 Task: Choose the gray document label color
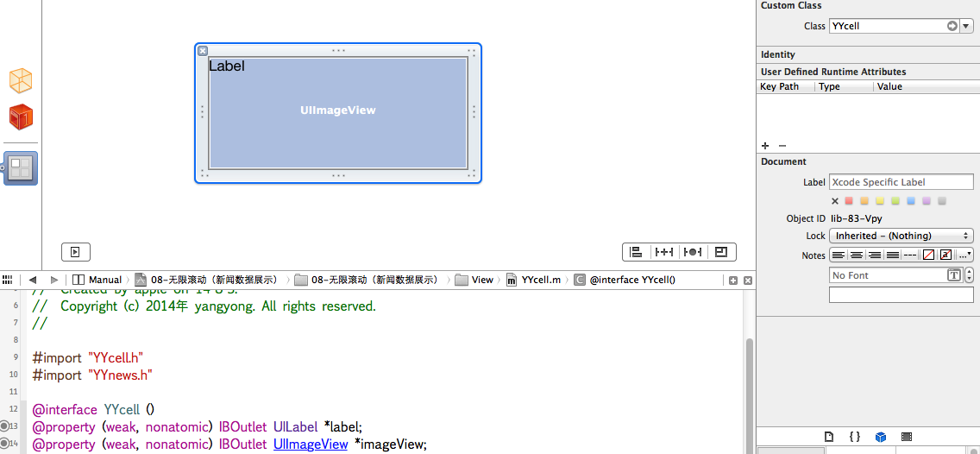click(943, 201)
